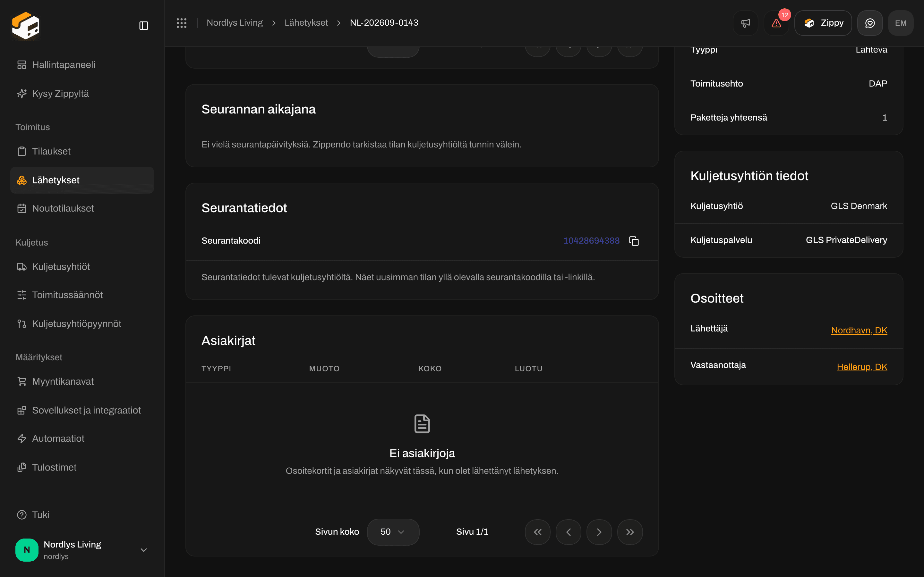Image resolution: width=924 pixels, height=577 pixels.
Task: Click the Zippy assistant button
Action: [823, 23]
